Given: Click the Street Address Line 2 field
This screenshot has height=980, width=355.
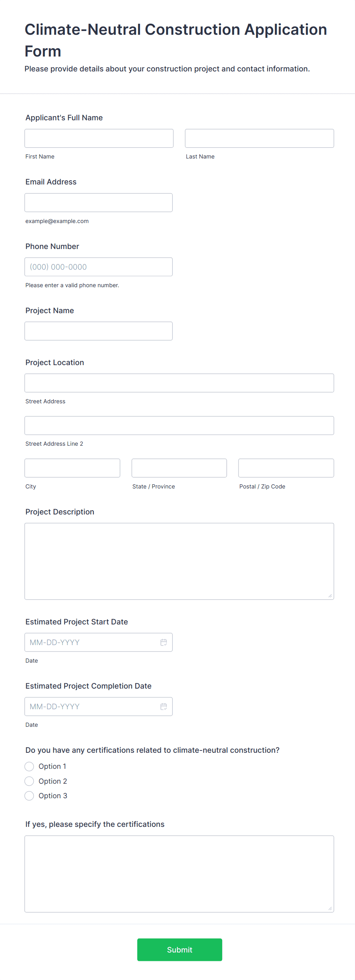Looking at the screenshot, I should (x=179, y=425).
